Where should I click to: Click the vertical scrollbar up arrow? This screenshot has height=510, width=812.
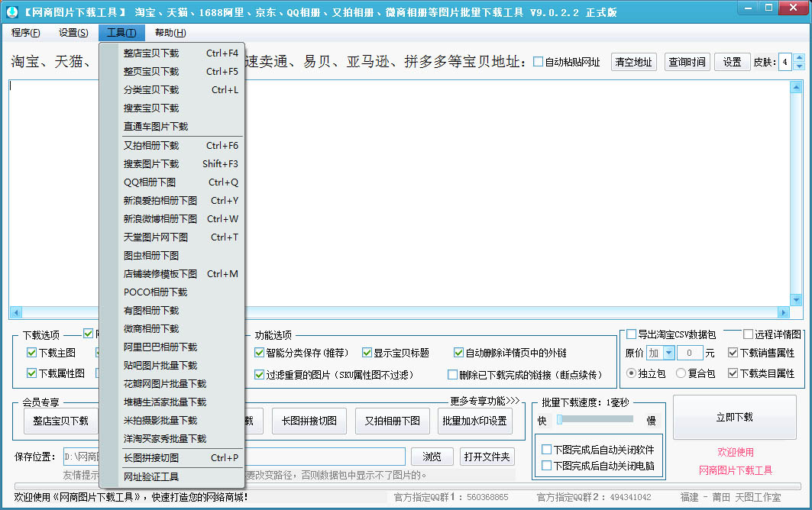[x=797, y=88]
